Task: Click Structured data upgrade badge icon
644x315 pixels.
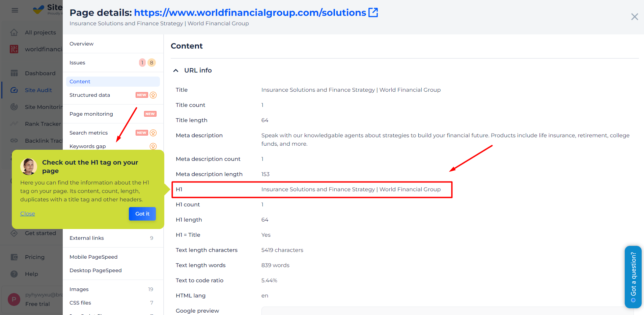Action: [x=153, y=95]
